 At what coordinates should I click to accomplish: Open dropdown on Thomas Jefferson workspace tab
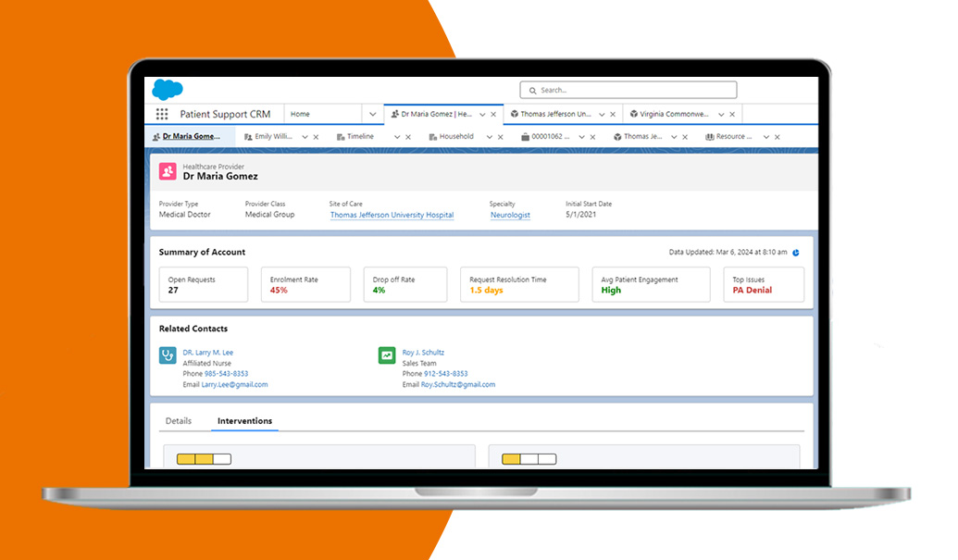tap(602, 115)
